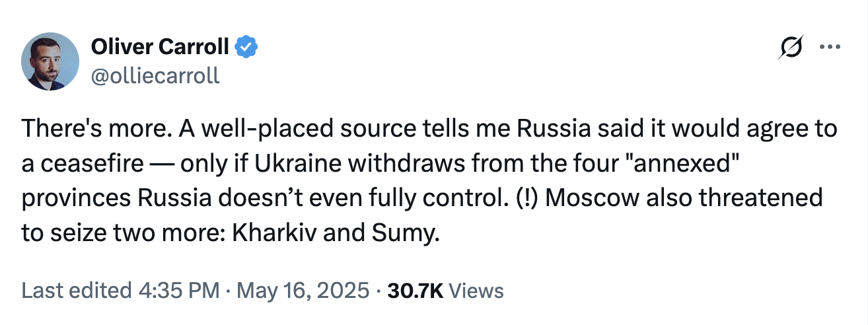868x325 pixels.
Task: Open Grok actions icon on the post
Action: pyautogui.click(x=791, y=48)
